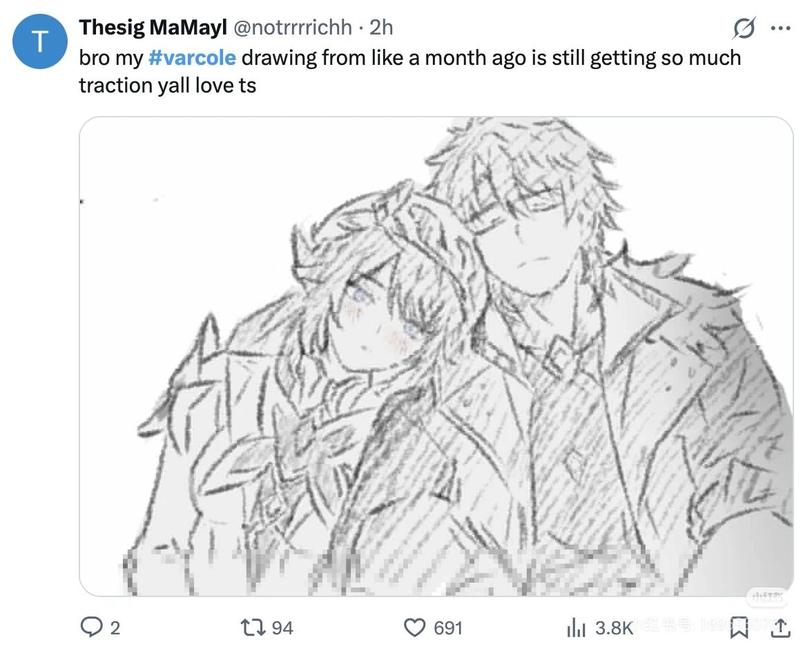
Task: Click the @notrrrrichh handle
Action: click(x=293, y=28)
